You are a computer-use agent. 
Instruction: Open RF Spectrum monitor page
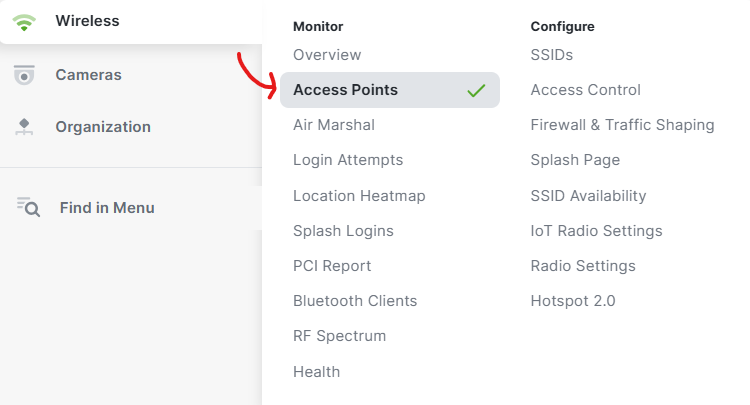click(x=340, y=336)
